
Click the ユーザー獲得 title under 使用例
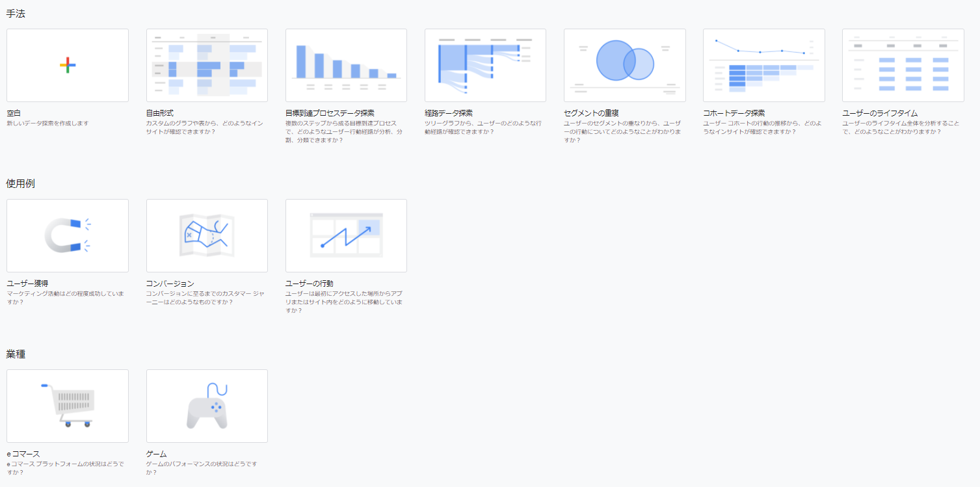[x=27, y=283]
